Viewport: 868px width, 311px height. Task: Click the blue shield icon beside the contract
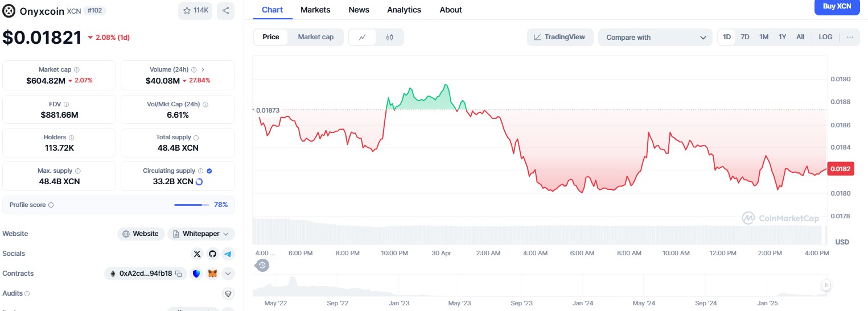(x=196, y=274)
